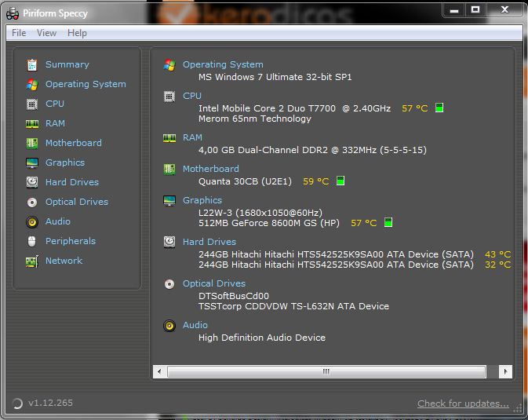528x420 pixels.
Task: Open Network in the sidebar
Action: (64, 261)
